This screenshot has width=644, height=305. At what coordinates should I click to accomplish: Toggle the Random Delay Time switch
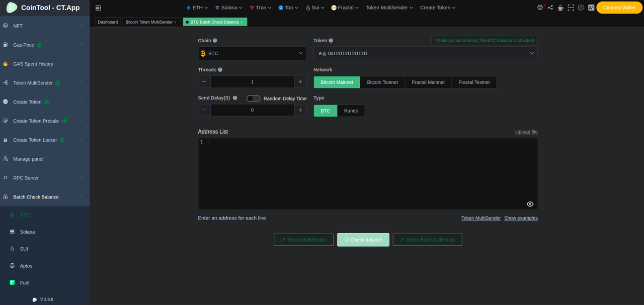tap(253, 98)
